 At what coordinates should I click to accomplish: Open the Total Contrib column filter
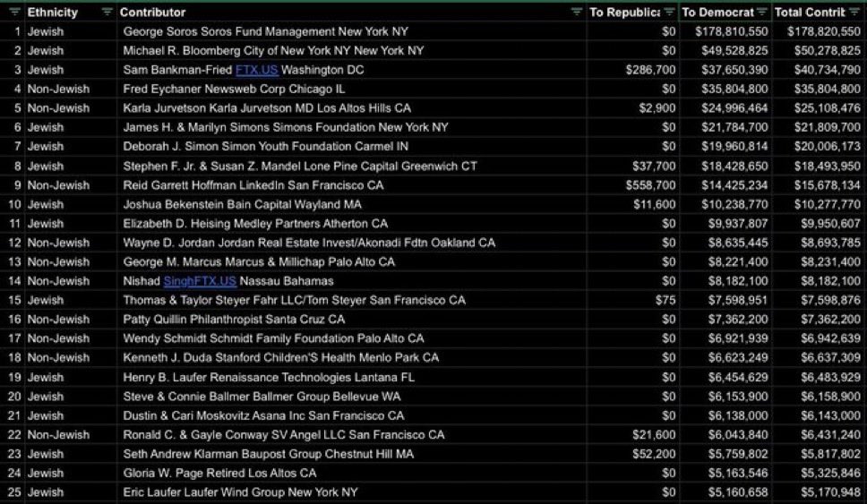click(x=854, y=13)
